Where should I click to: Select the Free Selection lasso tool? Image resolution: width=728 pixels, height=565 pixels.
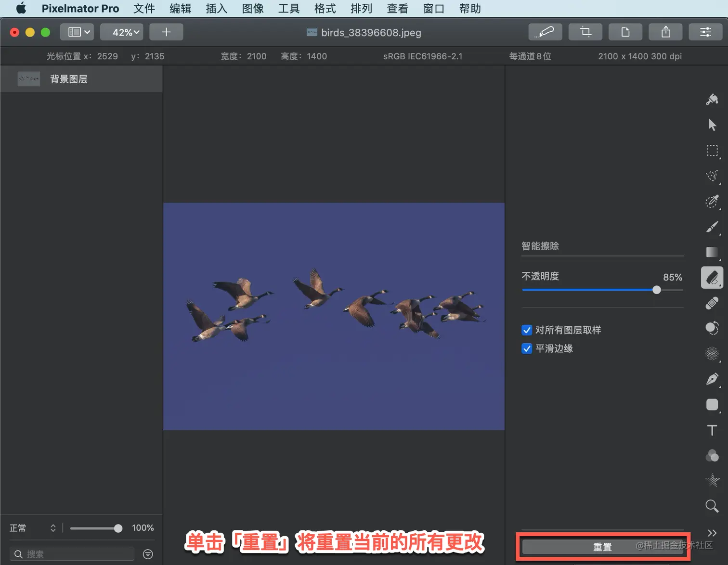point(712,176)
